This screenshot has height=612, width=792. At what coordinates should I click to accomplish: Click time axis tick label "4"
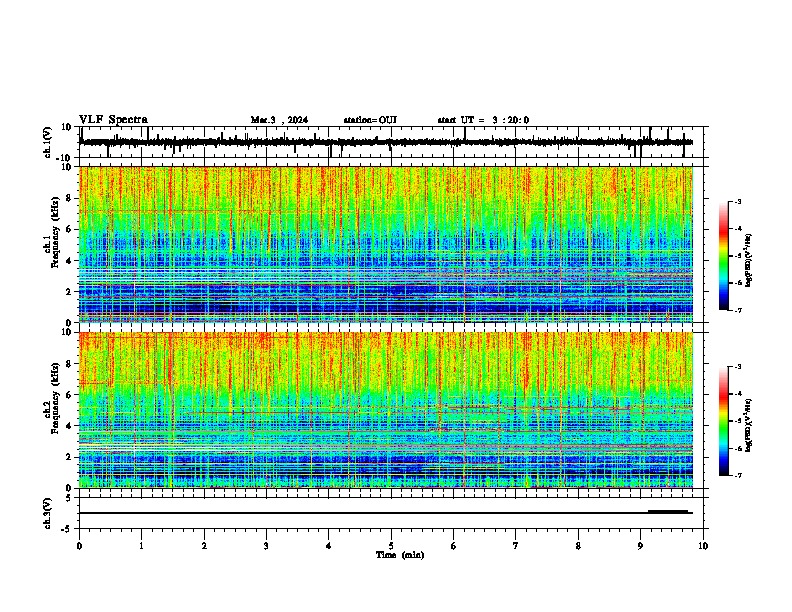click(329, 546)
